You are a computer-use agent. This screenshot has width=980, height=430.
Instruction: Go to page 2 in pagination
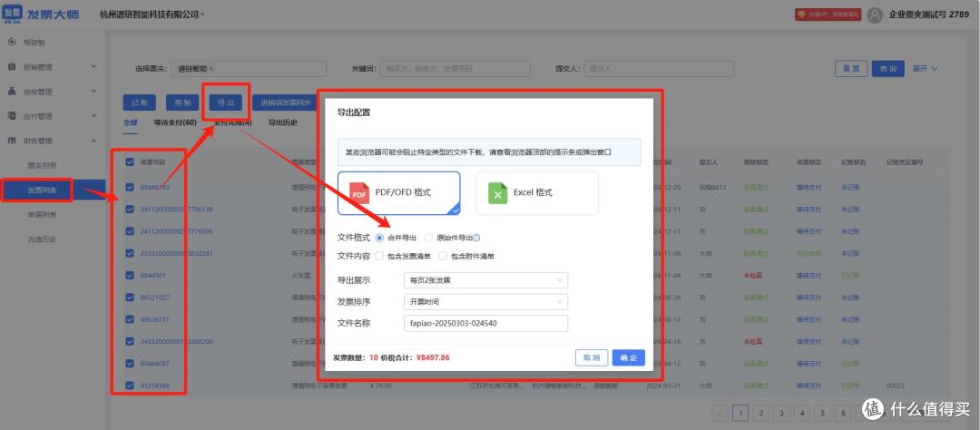(760, 413)
